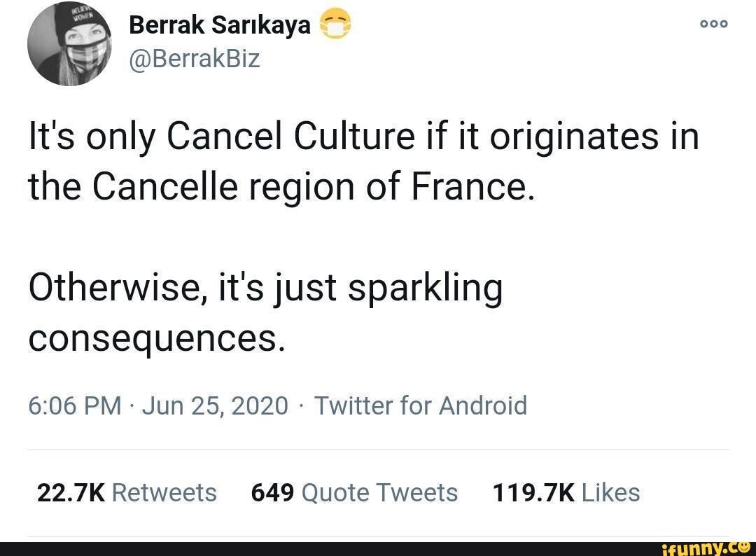Click the sparkling consequences sentence

[266, 312]
